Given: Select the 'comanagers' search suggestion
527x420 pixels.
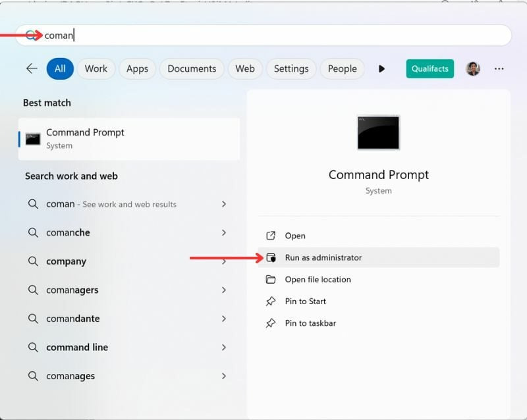Looking at the screenshot, I should click(129, 290).
